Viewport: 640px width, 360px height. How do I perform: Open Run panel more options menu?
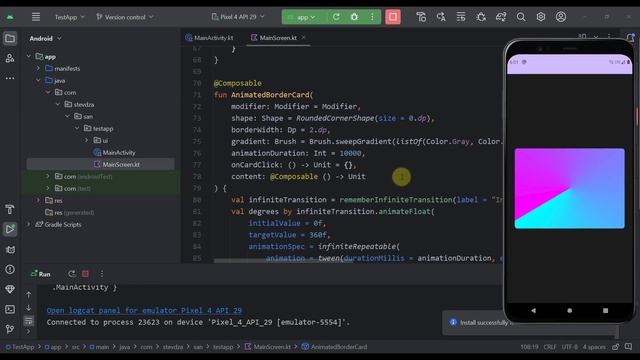click(x=102, y=274)
